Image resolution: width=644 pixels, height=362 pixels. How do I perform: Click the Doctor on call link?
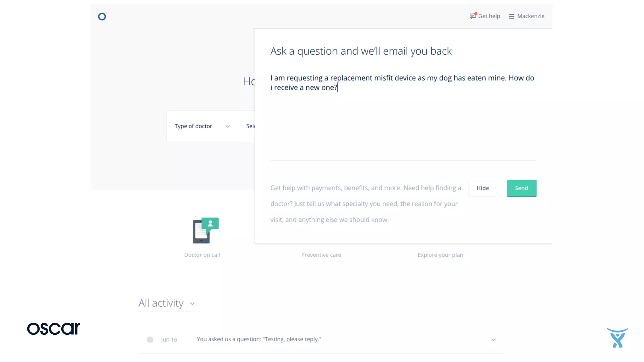pyautogui.click(x=202, y=255)
